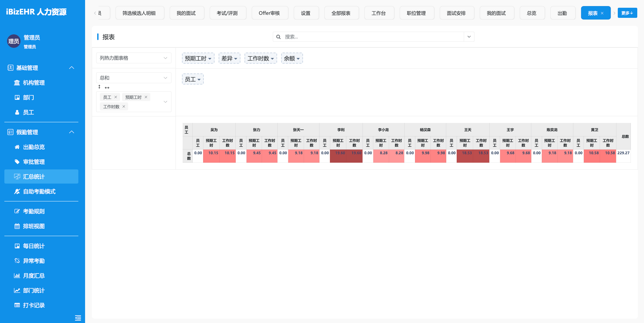The height and width of the screenshot is (323, 644).
Task: Click the search input field
Action: click(x=373, y=37)
